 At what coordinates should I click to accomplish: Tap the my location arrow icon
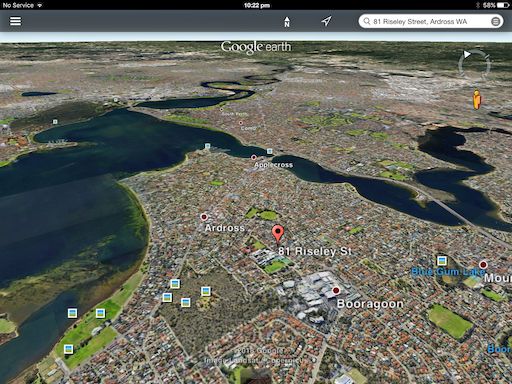click(x=326, y=21)
